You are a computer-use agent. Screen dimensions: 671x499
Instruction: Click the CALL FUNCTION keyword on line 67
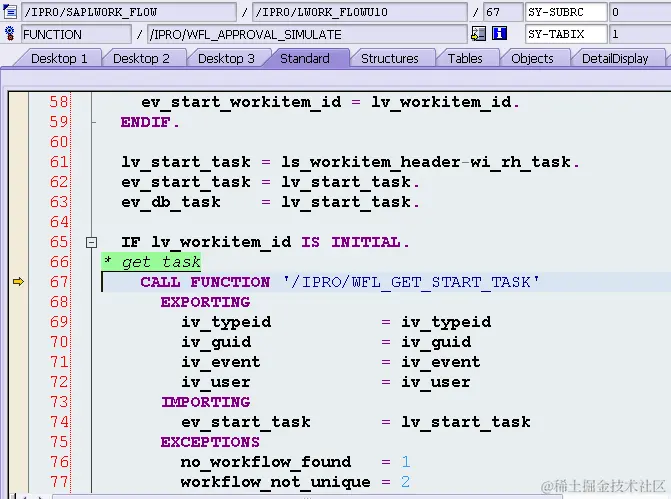(x=205, y=282)
